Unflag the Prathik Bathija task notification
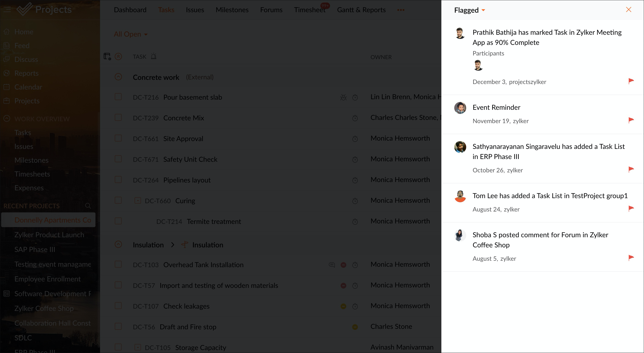Viewport: 644px width, 353px height. (x=631, y=81)
